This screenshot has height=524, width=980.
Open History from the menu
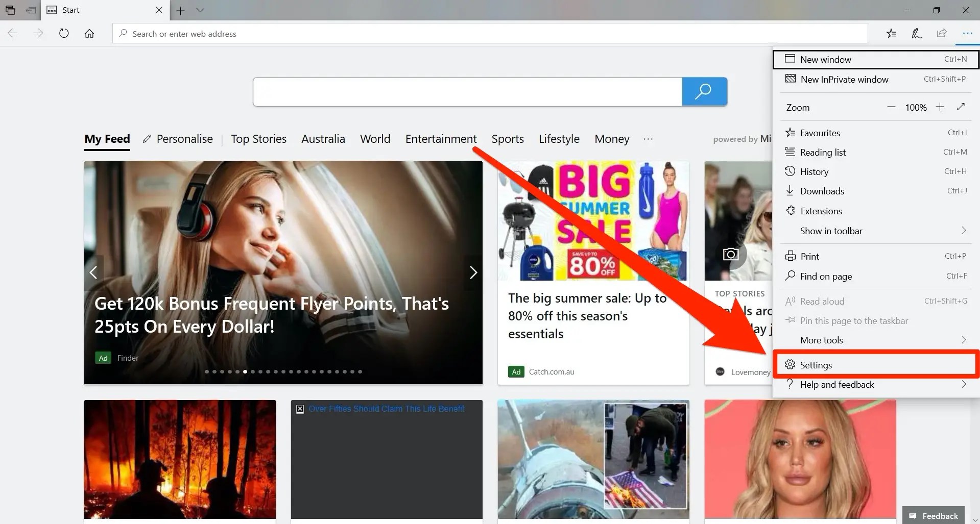pos(876,171)
